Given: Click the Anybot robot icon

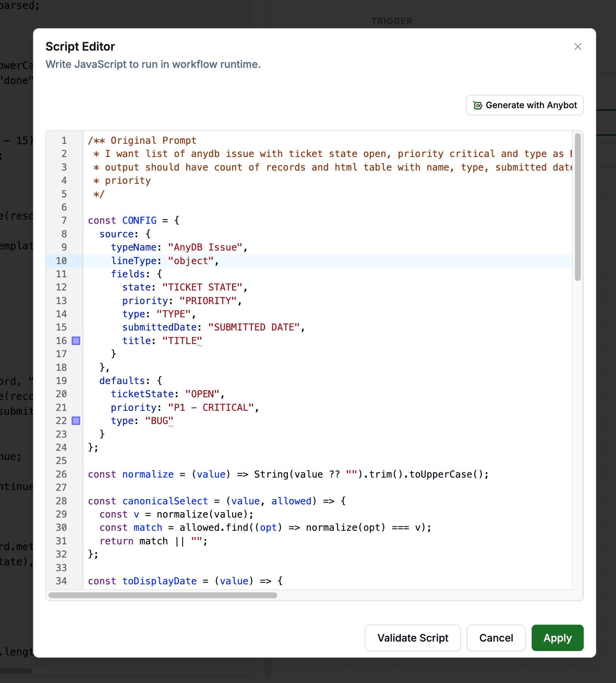Looking at the screenshot, I should (478, 106).
